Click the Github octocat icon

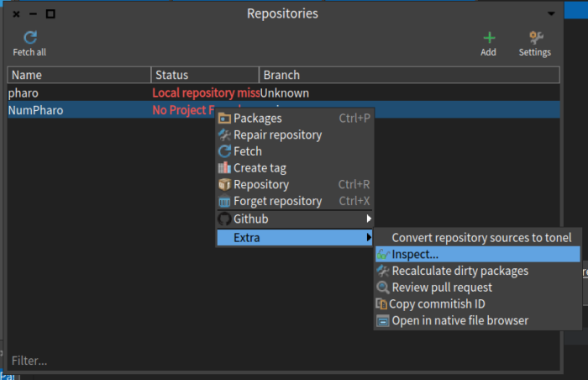click(224, 219)
